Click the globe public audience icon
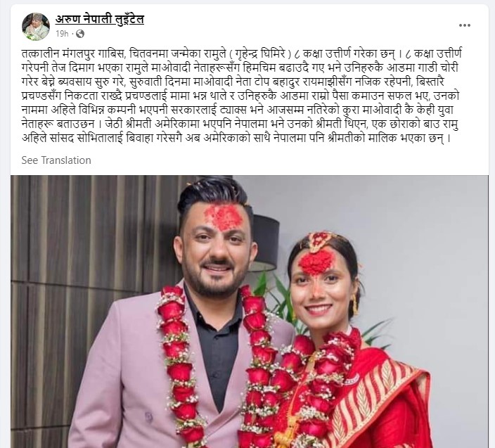 [x=80, y=34]
